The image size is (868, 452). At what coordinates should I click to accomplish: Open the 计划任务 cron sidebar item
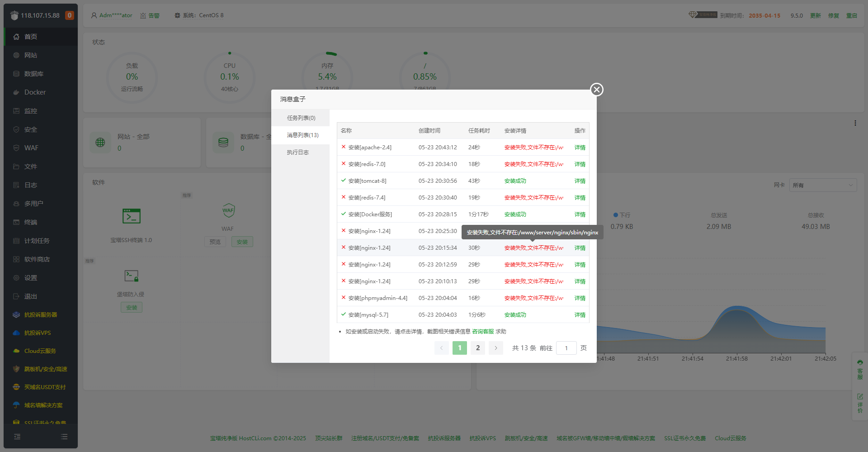coord(41,241)
